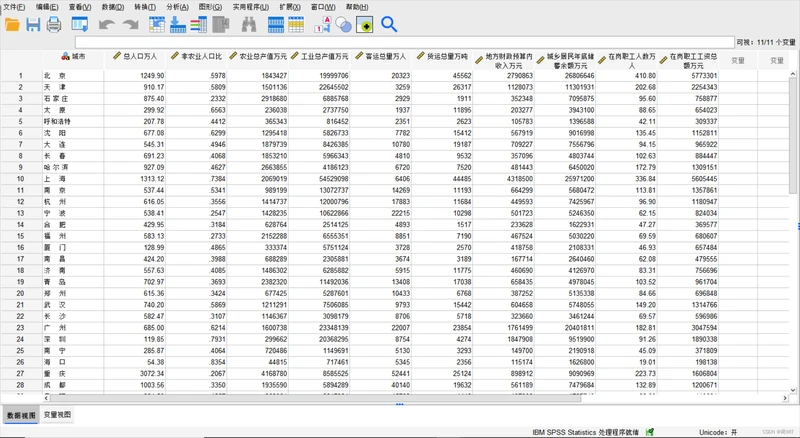The width and height of the screenshot is (800, 438).
Task: Switch to the 变量视图 tab
Action: (x=57, y=415)
